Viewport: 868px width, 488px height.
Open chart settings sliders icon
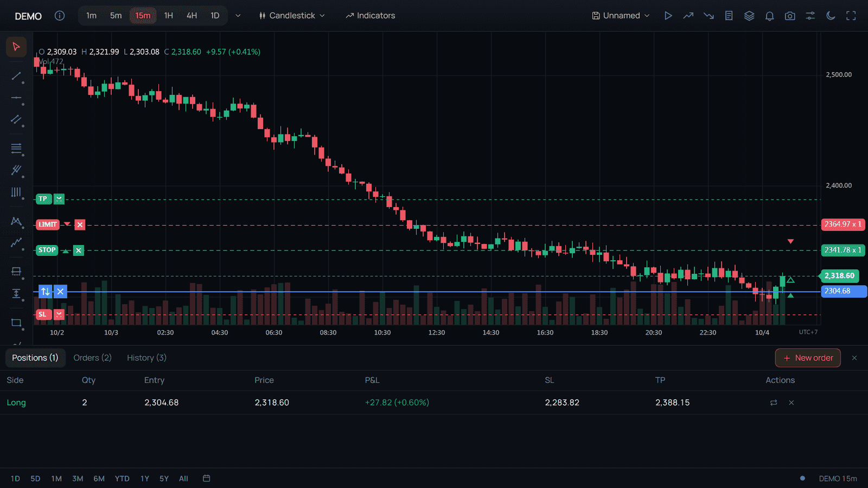point(810,16)
